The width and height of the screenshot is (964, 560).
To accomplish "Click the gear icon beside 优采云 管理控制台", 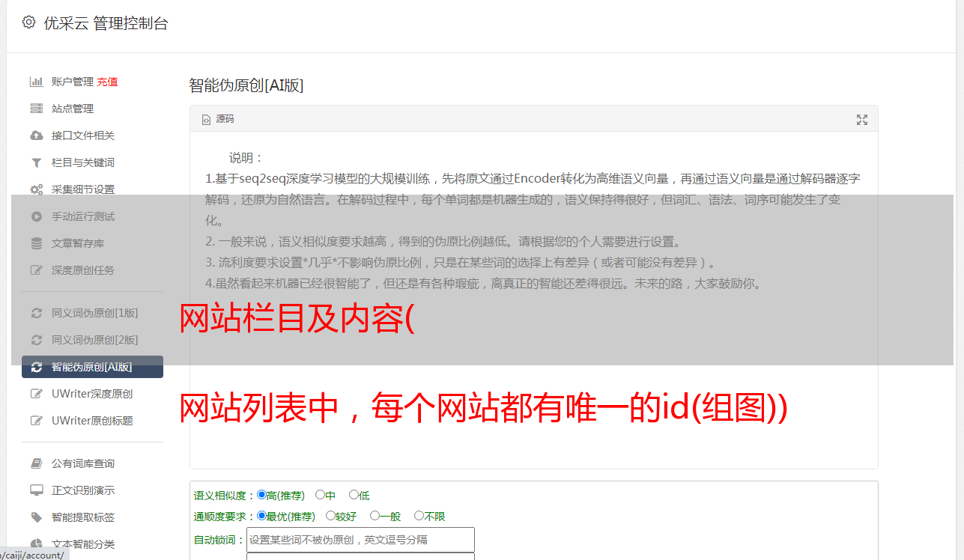I will coord(28,22).
